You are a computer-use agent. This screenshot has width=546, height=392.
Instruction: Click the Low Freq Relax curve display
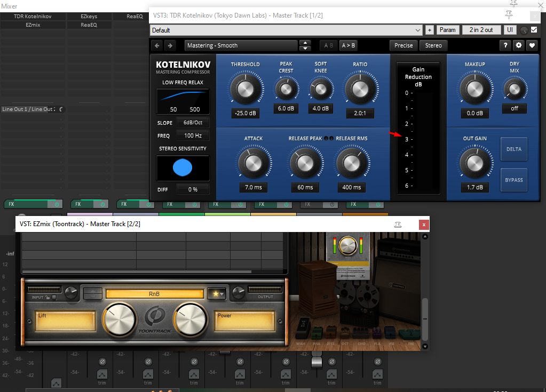(x=183, y=101)
